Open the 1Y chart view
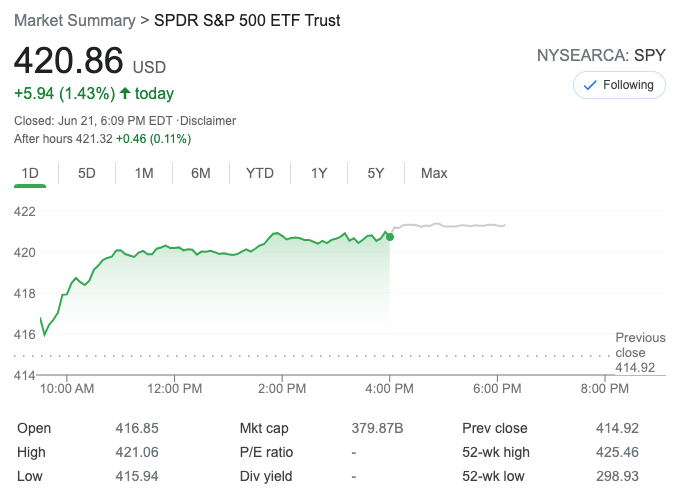Image resolution: width=675 pixels, height=497 pixels. point(319,173)
